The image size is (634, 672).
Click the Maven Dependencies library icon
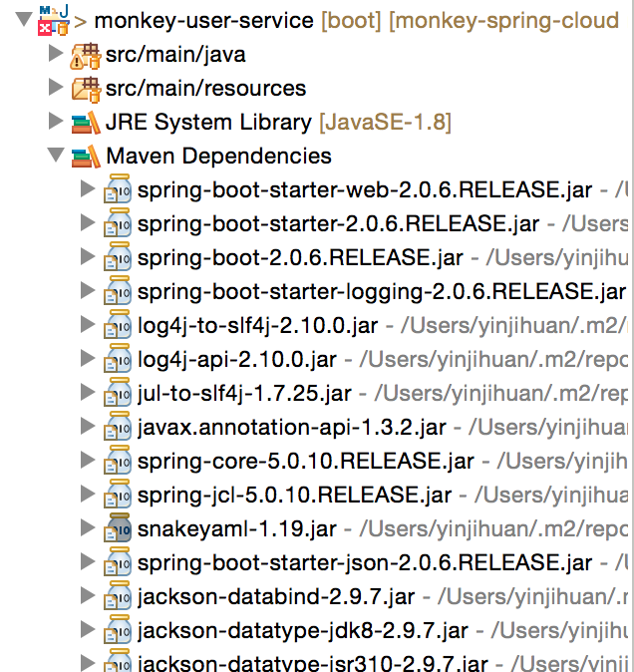(x=86, y=157)
